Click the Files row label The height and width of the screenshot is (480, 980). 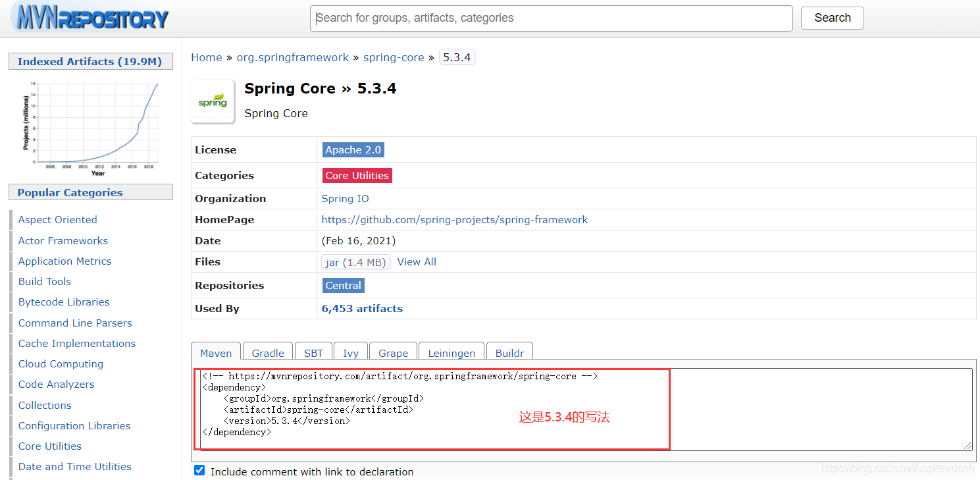pyautogui.click(x=207, y=262)
